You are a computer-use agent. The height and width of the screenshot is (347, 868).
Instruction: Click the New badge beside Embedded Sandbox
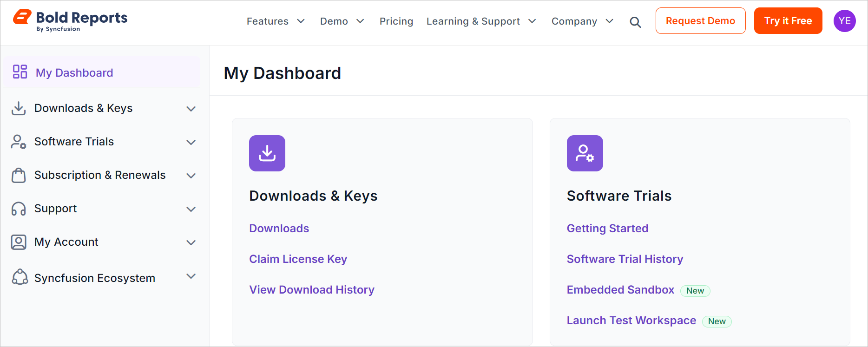695,291
